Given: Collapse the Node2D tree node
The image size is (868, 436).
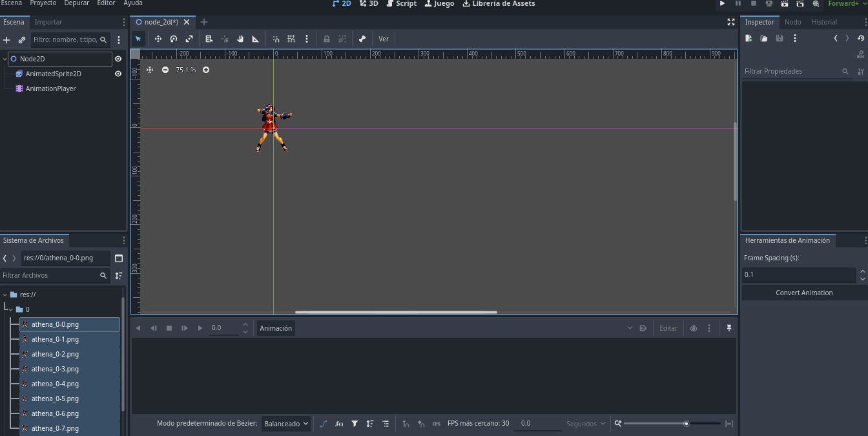Looking at the screenshot, I should tap(5, 59).
